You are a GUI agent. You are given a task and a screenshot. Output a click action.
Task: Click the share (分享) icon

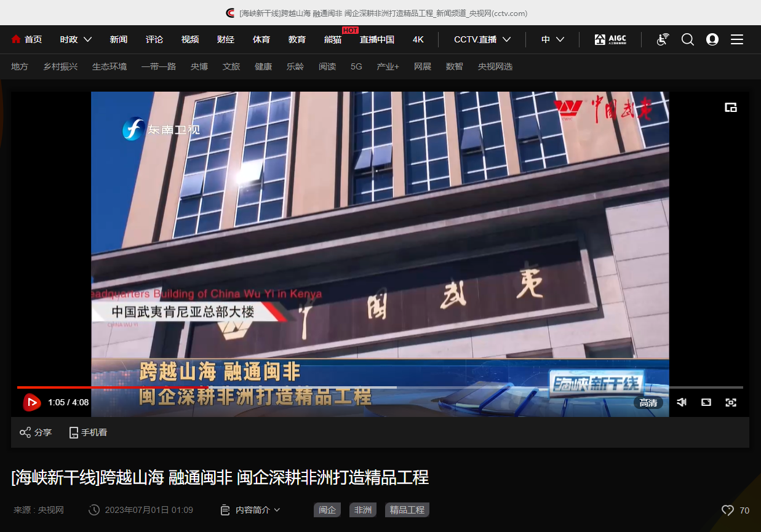click(x=25, y=432)
